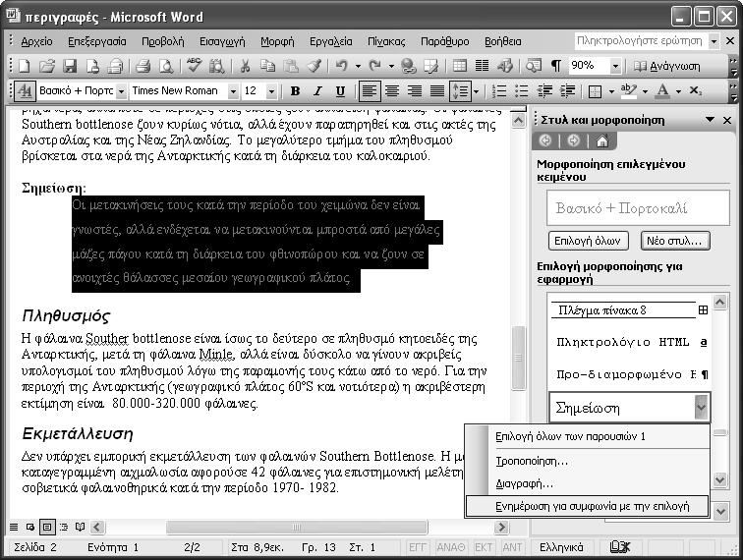Paste using the clipboard icon

291,66
